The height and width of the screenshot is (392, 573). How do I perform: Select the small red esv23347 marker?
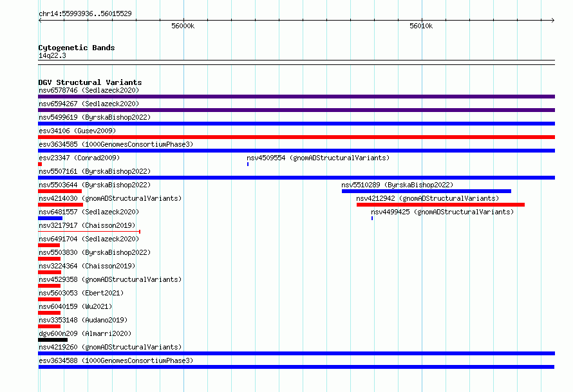tap(40, 164)
